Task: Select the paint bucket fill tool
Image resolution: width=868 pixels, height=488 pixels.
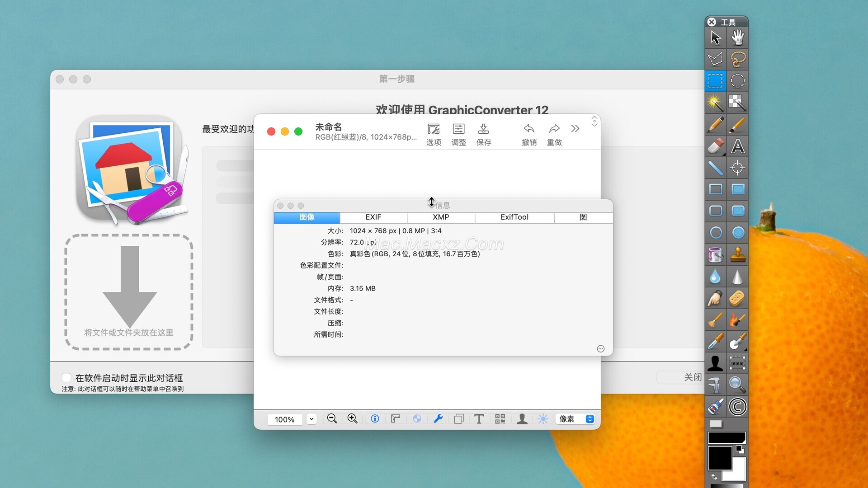Action: (715, 255)
